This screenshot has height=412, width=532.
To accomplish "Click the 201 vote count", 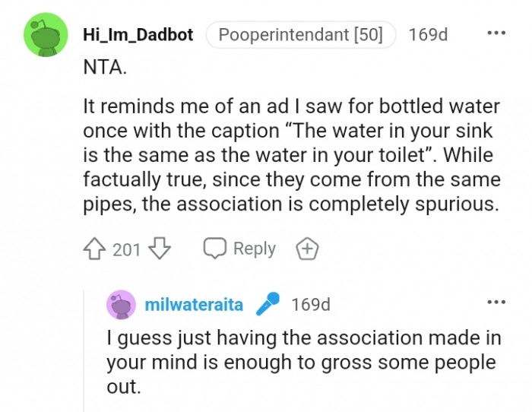I will pos(126,249).
